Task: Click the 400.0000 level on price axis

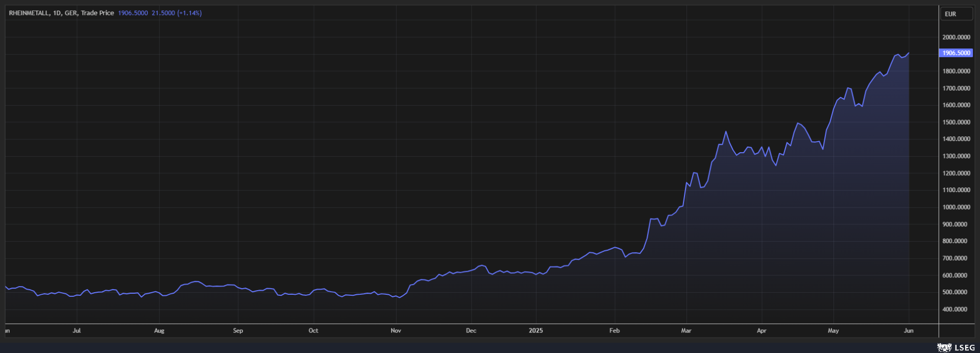Action: (956, 309)
